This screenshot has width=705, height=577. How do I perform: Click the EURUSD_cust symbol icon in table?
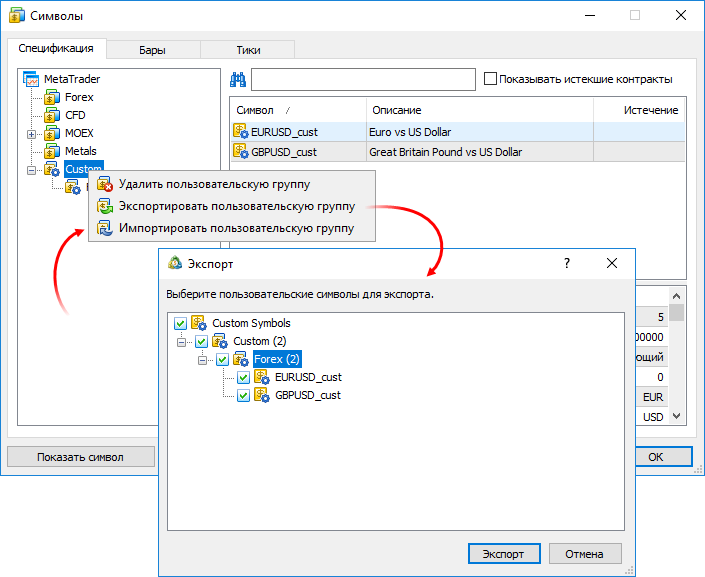tap(240, 131)
